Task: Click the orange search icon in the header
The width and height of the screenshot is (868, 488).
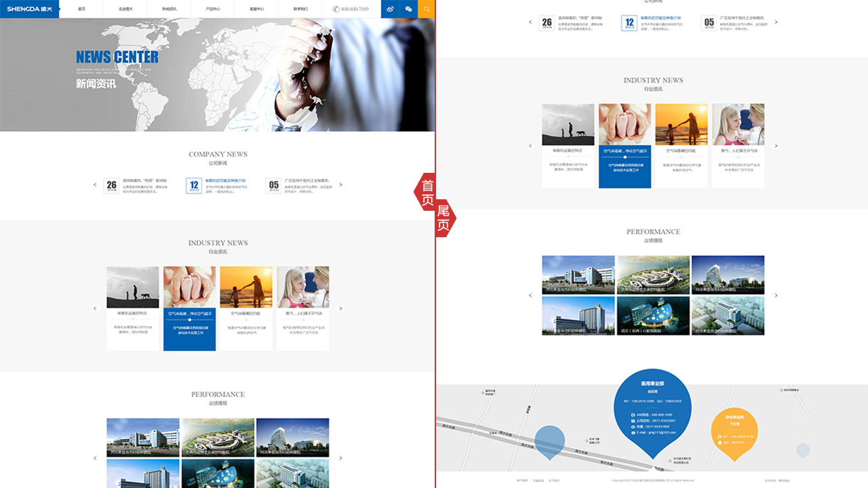Action: pyautogui.click(x=427, y=9)
